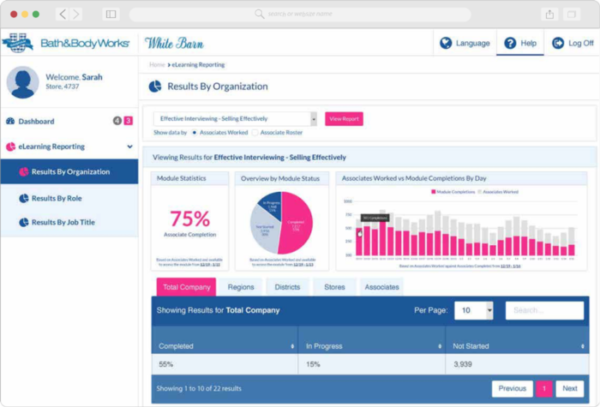Click the browser share icon
600x407 pixels.
point(550,14)
